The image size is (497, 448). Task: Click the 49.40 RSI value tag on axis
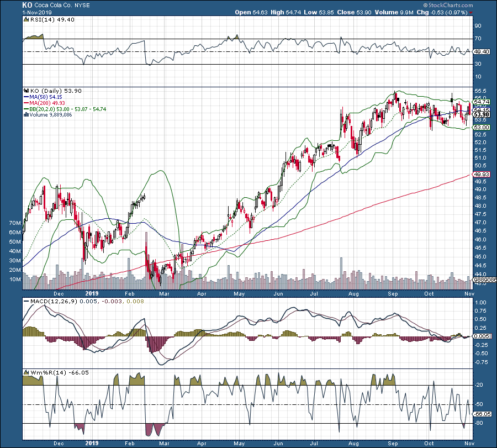[x=481, y=52]
